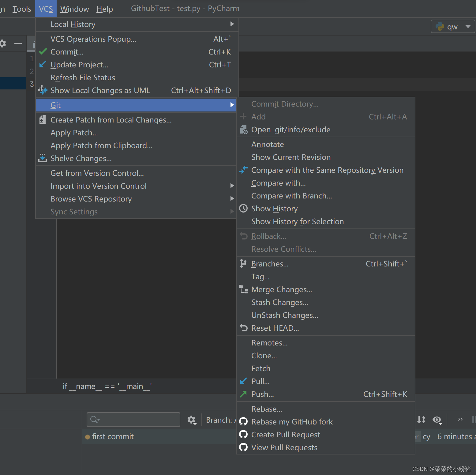
Task: Click Merge Changes entry
Action: (x=326, y=289)
